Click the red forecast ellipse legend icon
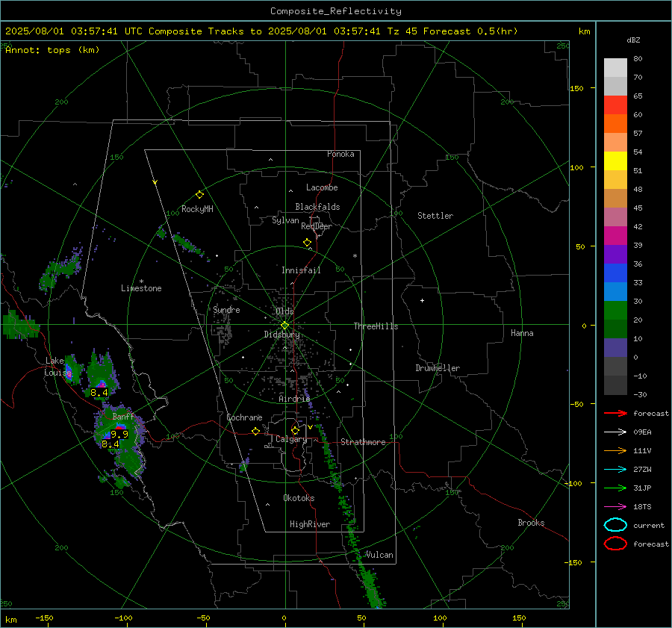Viewport: 672px width, 628px height. coord(615,544)
